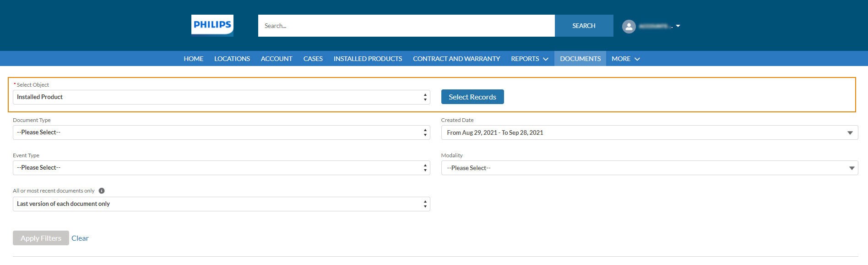Click the Philips logo
The height and width of the screenshot is (265, 868).
click(212, 25)
